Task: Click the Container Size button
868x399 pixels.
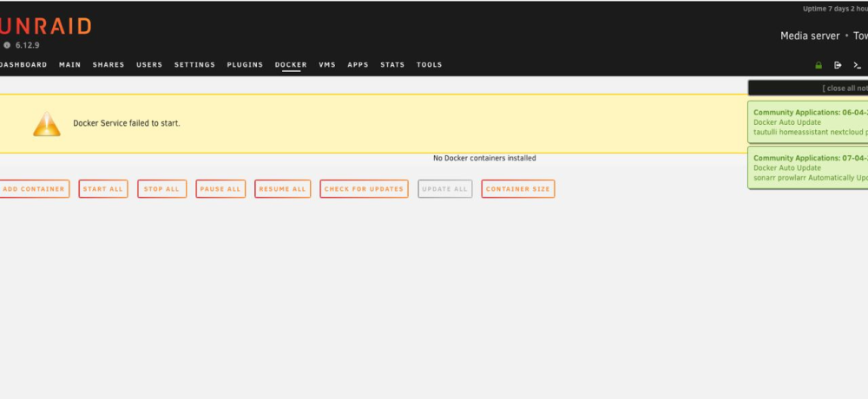Action: coord(517,189)
